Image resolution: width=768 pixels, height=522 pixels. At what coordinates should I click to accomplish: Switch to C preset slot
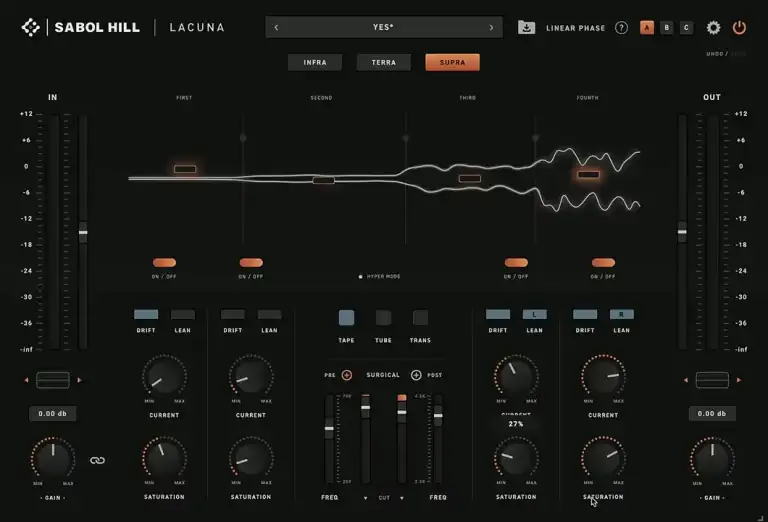(686, 28)
